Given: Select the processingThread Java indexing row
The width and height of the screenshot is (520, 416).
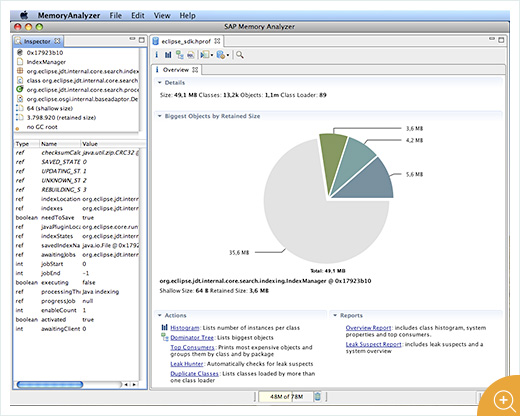Looking at the screenshot, I should 76,292.
